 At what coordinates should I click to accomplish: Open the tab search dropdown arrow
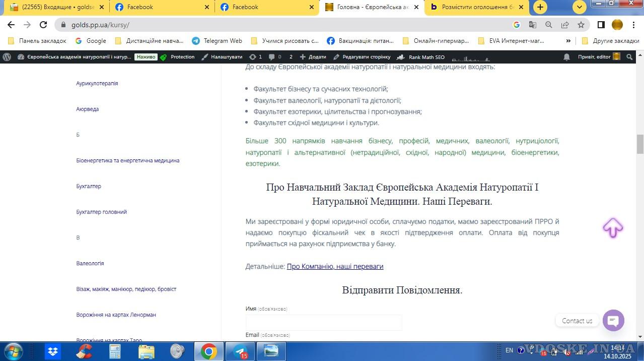coord(580,7)
